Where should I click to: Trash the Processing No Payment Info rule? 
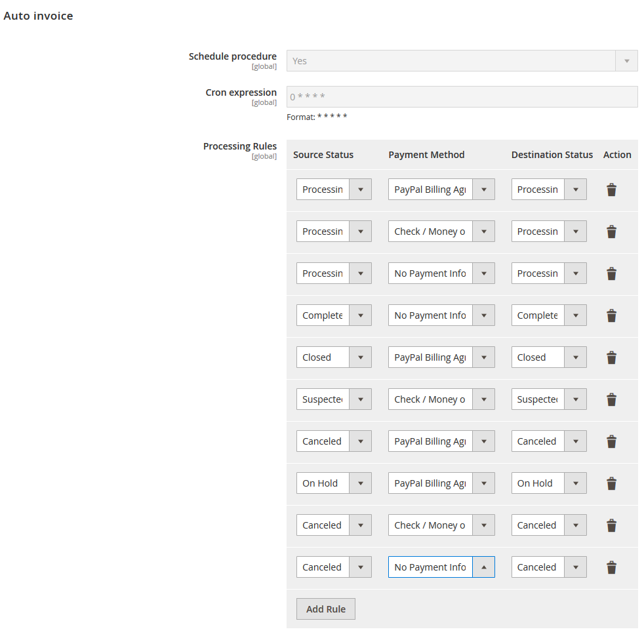tap(611, 274)
